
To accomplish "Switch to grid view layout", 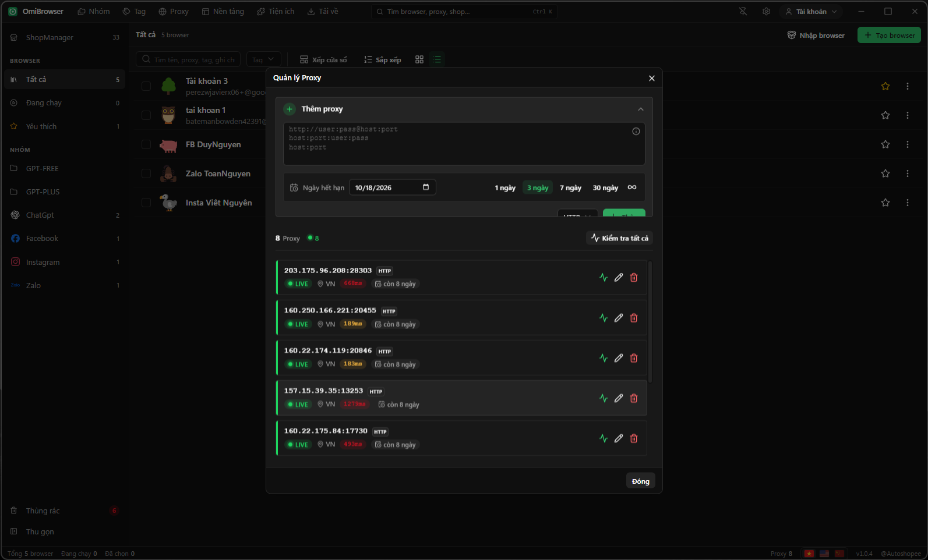I will (x=419, y=59).
